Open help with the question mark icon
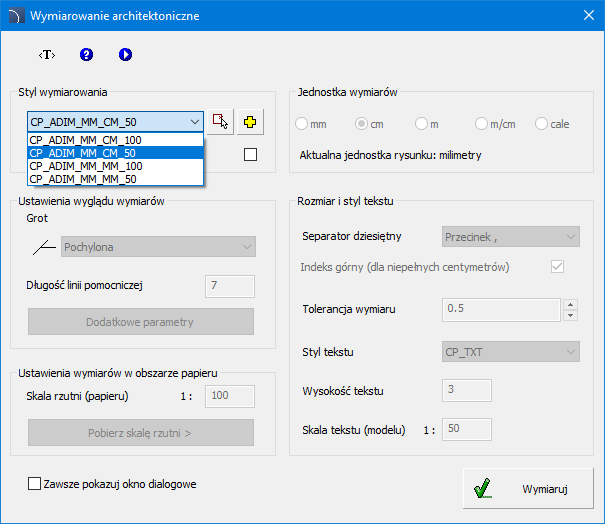The width and height of the screenshot is (605, 524). [x=86, y=54]
